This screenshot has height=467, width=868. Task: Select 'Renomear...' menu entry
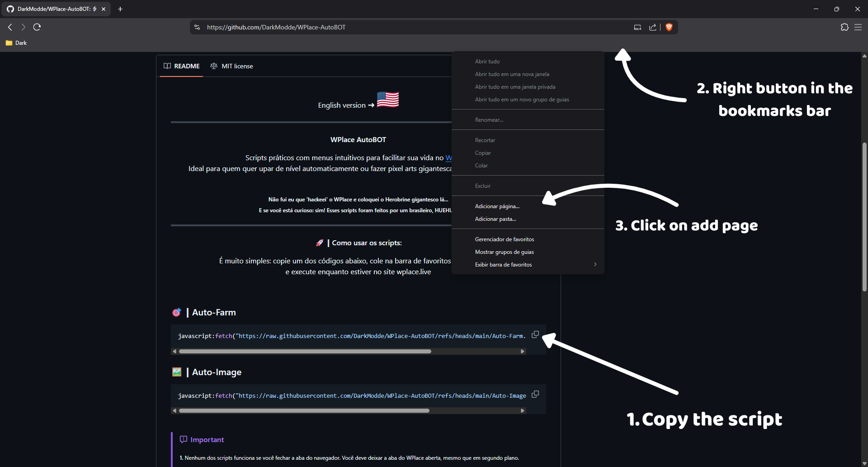click(528, 120)
